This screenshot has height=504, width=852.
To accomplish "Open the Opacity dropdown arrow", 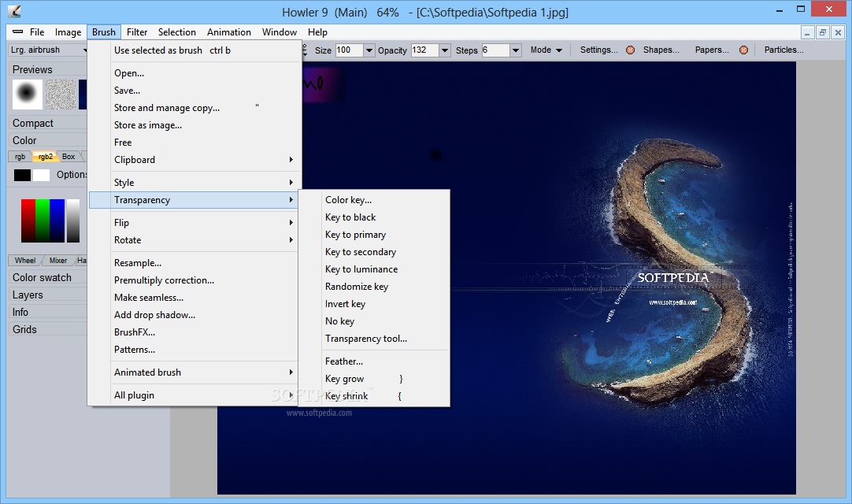I will [x=444, y=50].
